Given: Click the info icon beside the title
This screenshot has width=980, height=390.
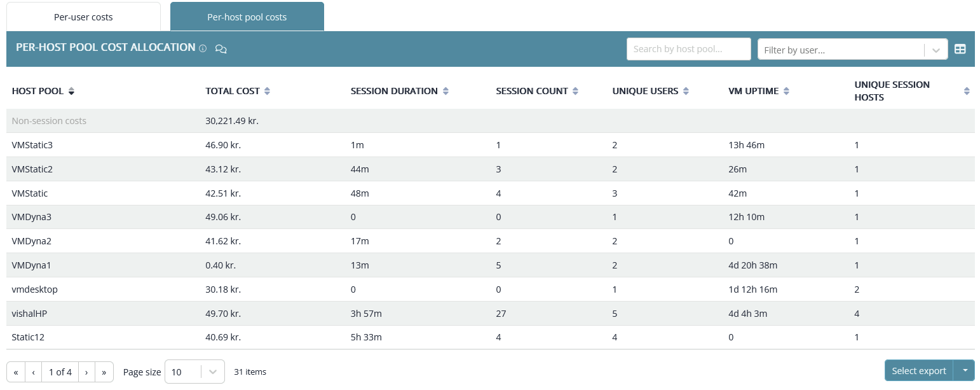Looking at the screenshot, I should click(x=203, y=48).
